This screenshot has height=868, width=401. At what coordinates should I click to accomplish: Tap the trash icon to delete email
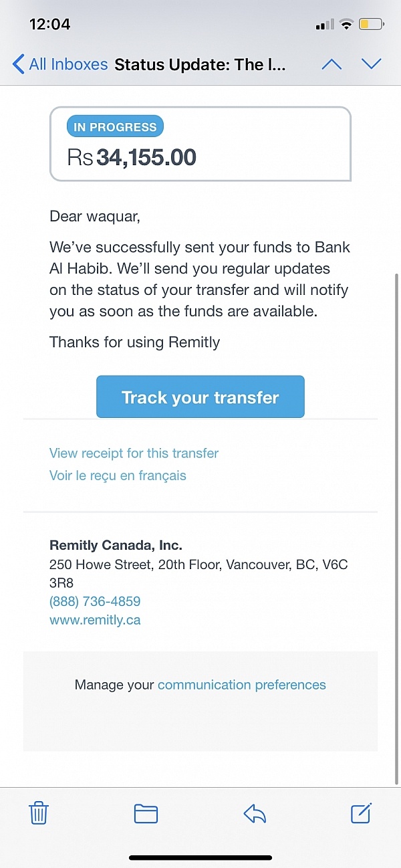[x=39, y=813]
